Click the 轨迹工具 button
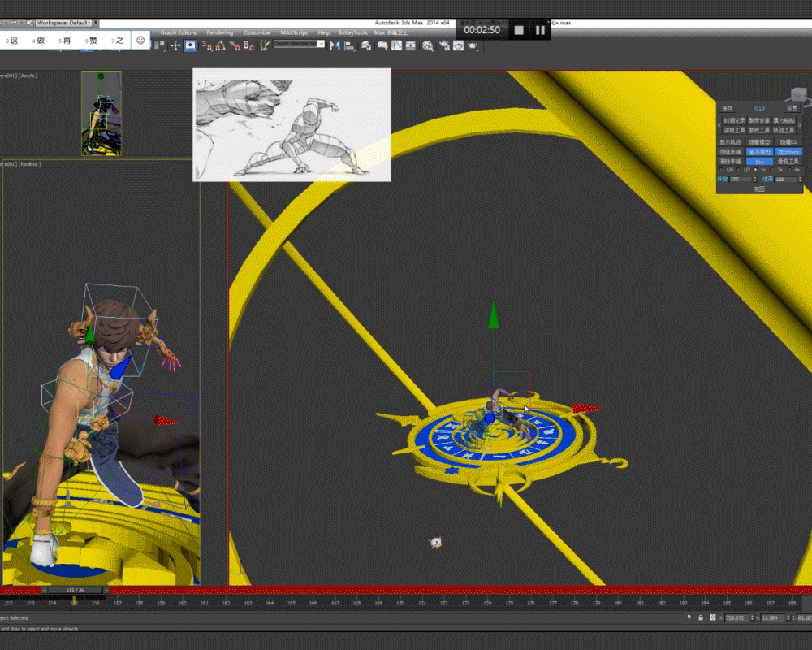 click(784, 130)
